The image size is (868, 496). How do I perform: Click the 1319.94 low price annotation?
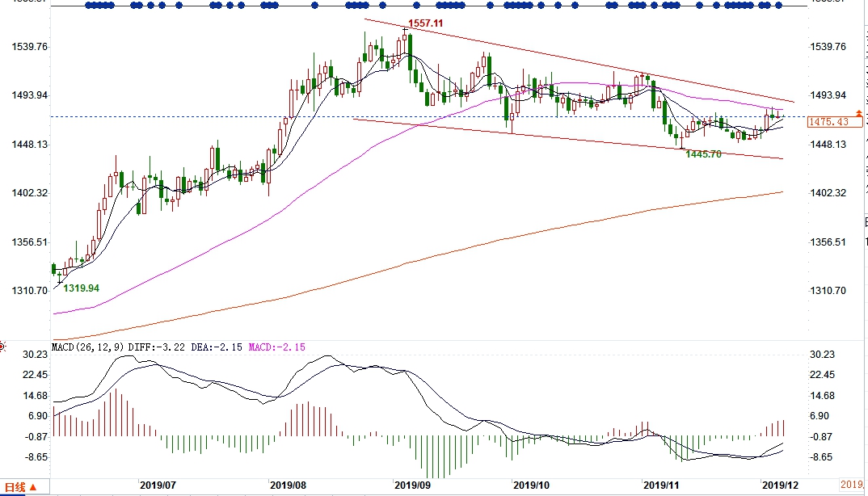click(x=82, y=288)
